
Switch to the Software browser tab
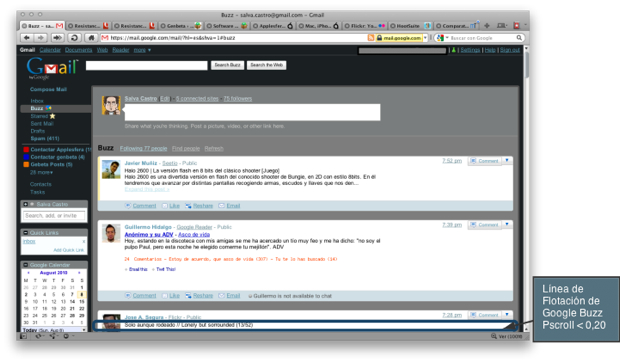[x=227, y=26]
